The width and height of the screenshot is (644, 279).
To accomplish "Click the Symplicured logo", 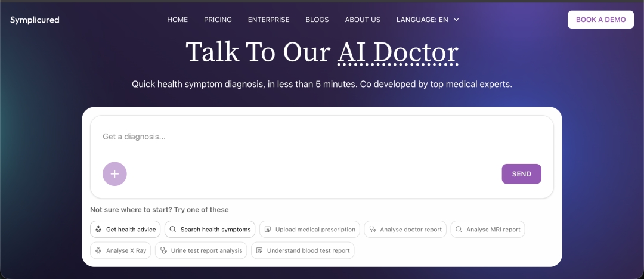I will [35, 20].
